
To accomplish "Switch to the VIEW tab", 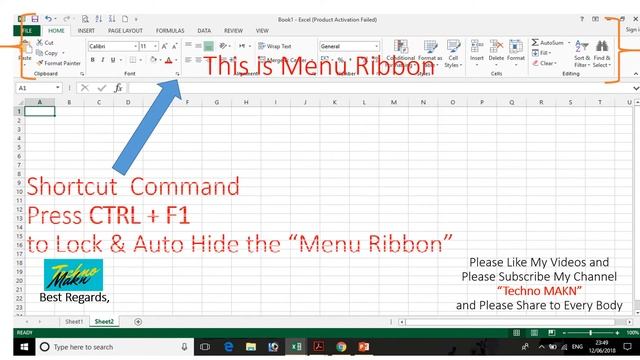I will [x=262, y=31].
